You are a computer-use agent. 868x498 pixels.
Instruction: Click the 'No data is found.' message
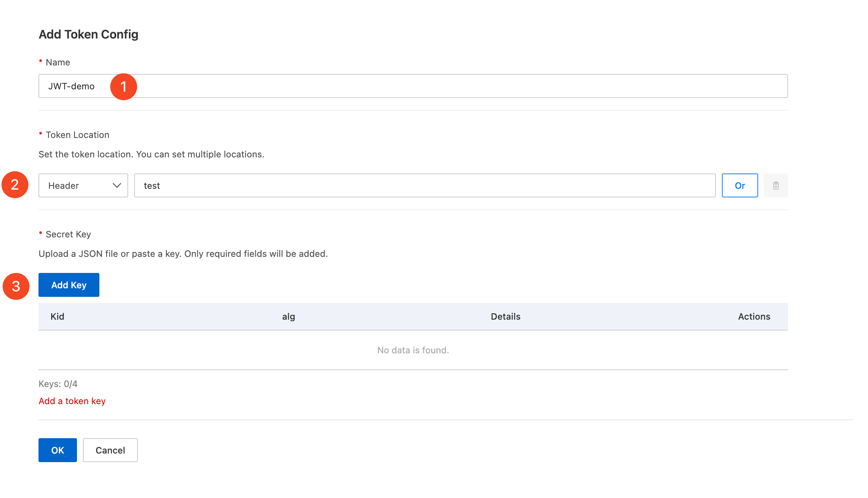point(413,350)
